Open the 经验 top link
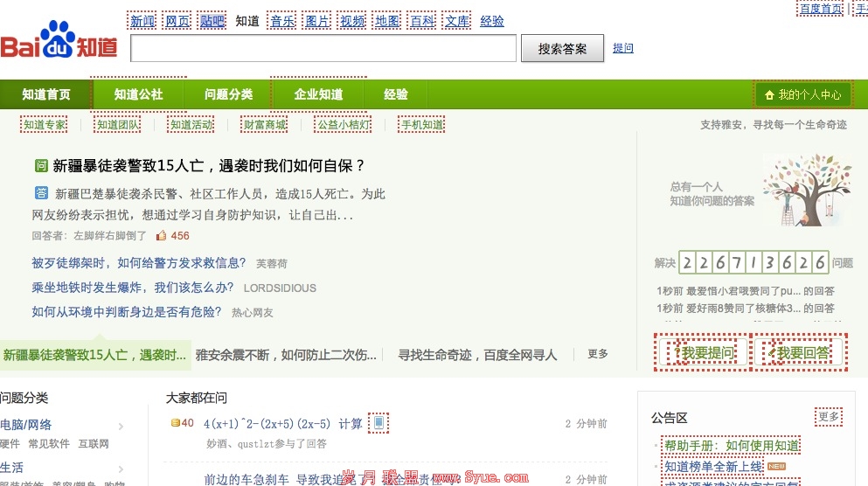The height and width of the screenshot is (486, 868). pyautogui.click(x=492, y=22)
